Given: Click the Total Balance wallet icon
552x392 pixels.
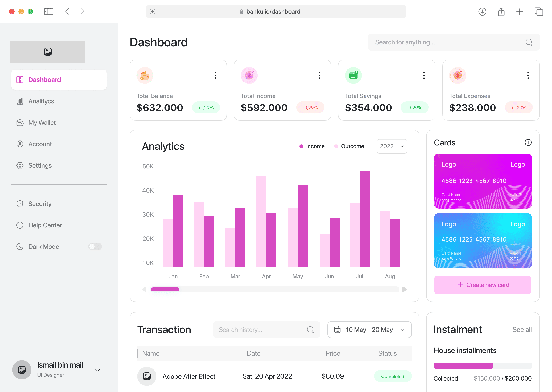Looking at the screenshot, I should 145,76.
